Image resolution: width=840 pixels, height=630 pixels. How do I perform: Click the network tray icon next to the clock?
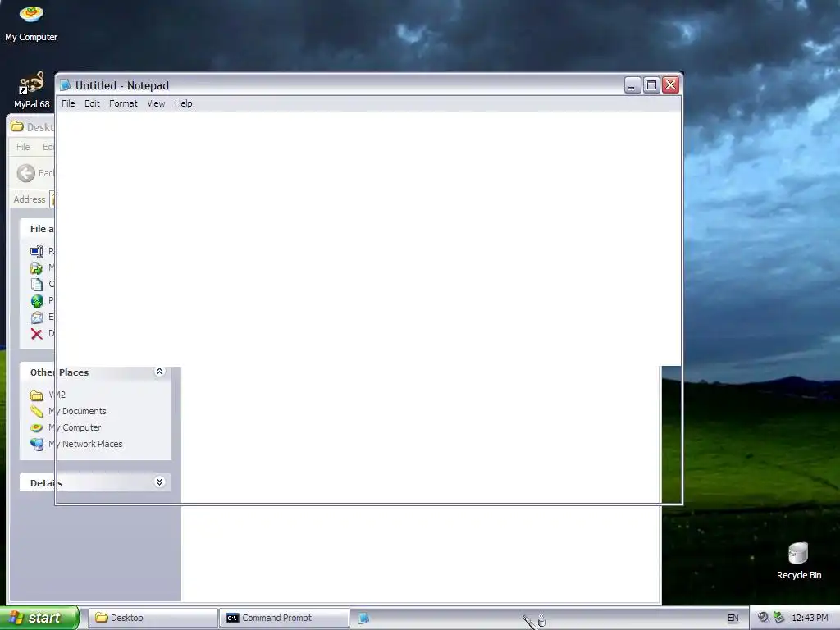(779, 617)
